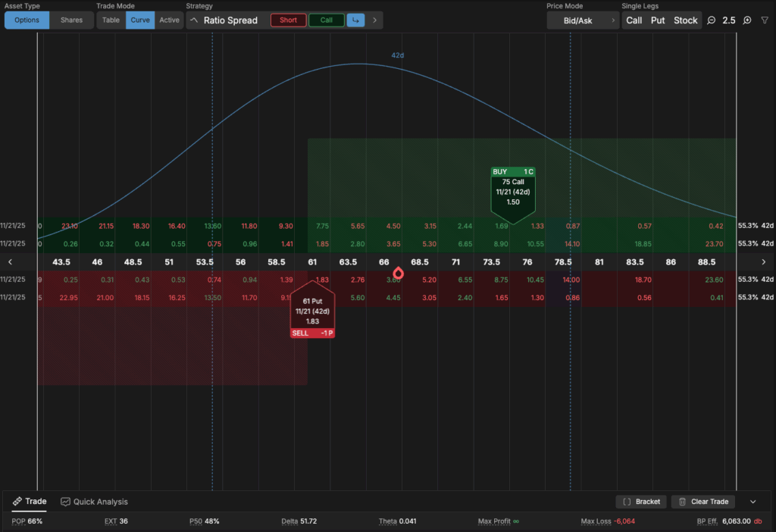Switch trade mode to Active

click(x=169, y=20)
